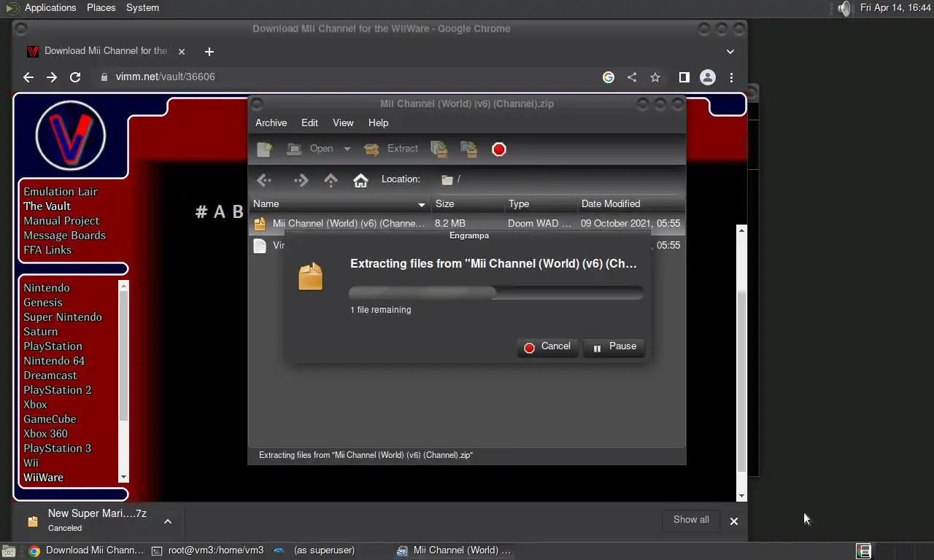934x560 pixels.
Task: Sort files by Type column
Action: coord(541,204)
